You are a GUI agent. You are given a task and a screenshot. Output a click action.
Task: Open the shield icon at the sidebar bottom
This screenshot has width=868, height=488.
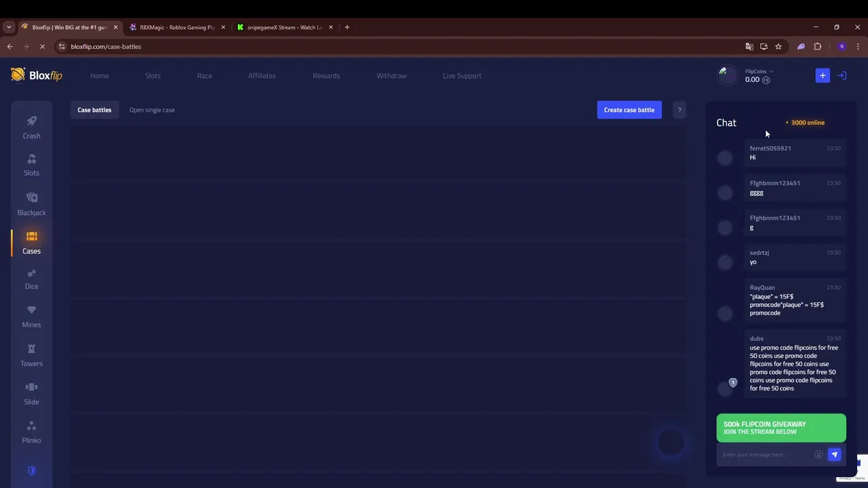point(32,470)
